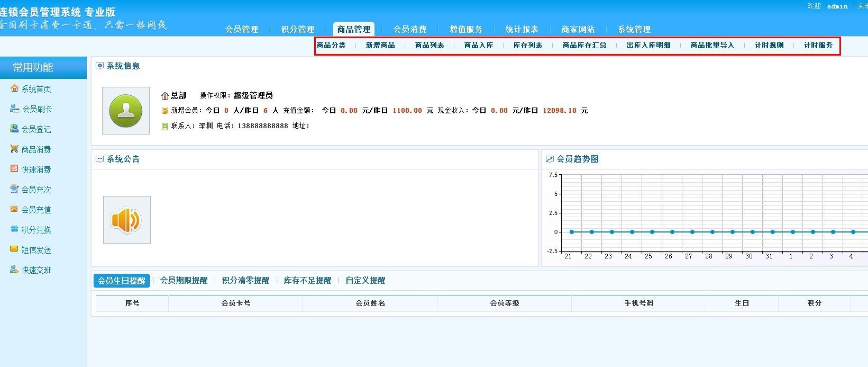Image resolution: width=868 pixels, height=367 pixels.
Task: Click the 会员充次 sidebar link
Action: tap(36, 190)
